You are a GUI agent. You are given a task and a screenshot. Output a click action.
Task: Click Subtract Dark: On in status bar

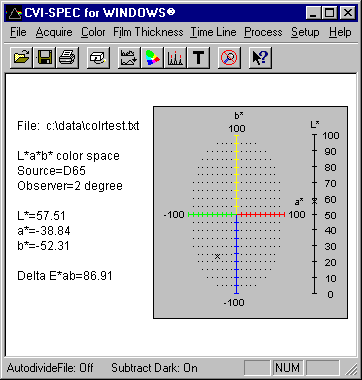click(154, 368)
